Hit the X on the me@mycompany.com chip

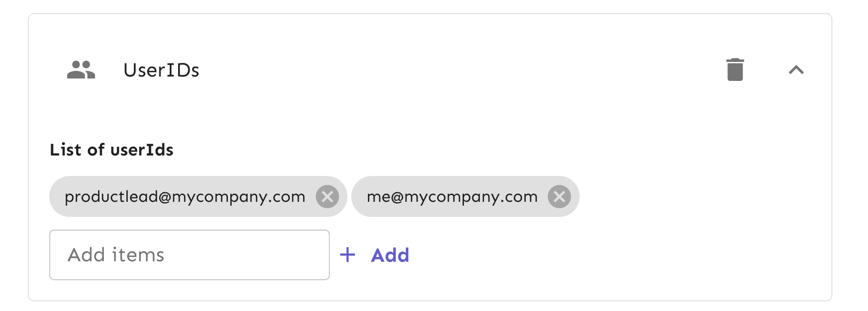pos(559,196)
